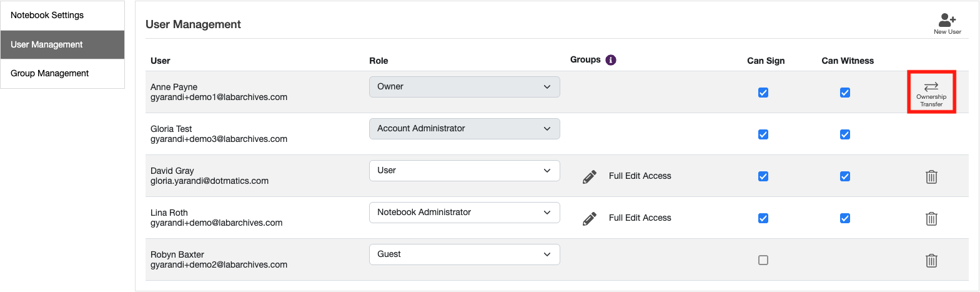Select email gyarandi+demo3@labarchives.com

pyautogui.click(x=219, y=139)
